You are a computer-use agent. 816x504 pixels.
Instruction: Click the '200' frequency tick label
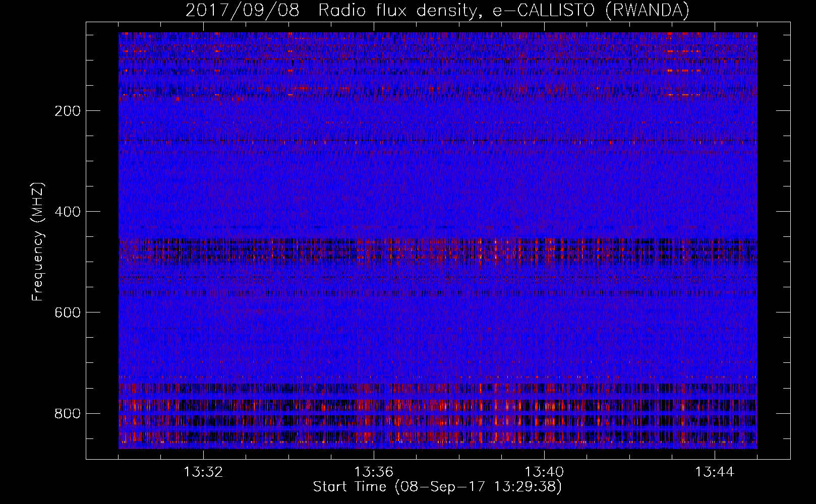pos(67,111)
